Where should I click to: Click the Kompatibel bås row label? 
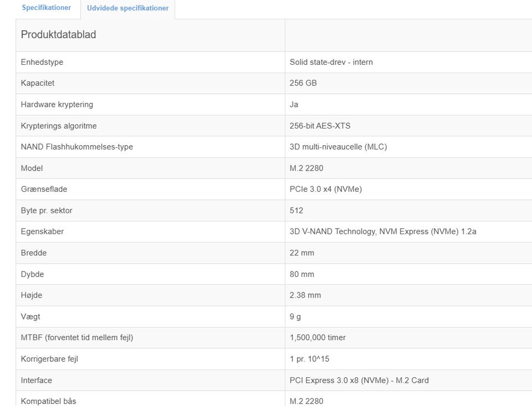(x=48, y=401)
